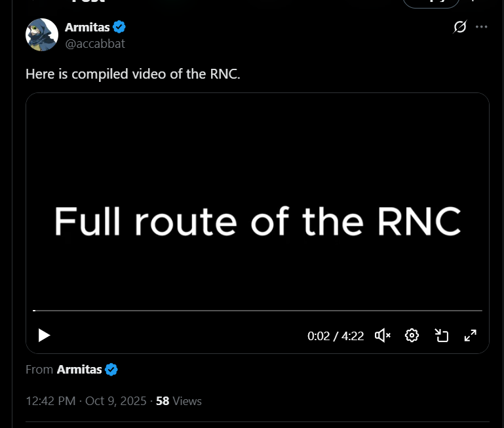504x428 pixels.
Task: Click verified badge beside Armitas header name
Action: (x=119, y=27)
